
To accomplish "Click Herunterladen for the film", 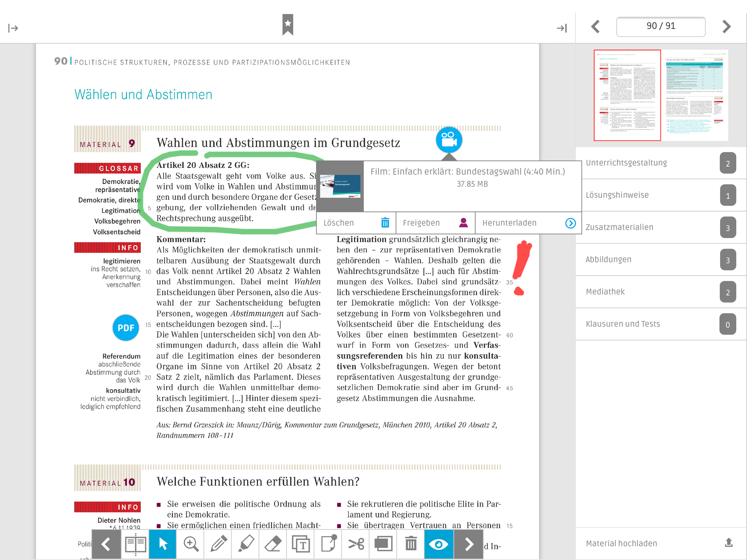I will coord(528,223).
